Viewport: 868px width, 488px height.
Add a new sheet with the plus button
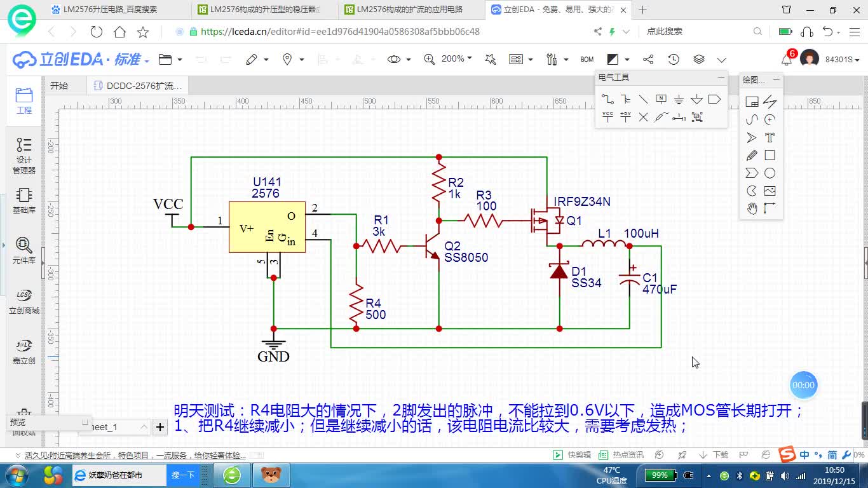[x=159, y=427]
